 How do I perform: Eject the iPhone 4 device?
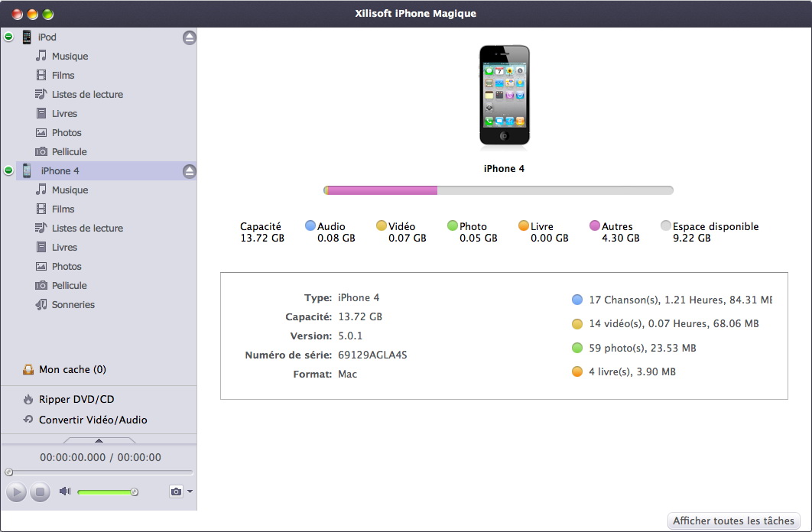(189, 171)
